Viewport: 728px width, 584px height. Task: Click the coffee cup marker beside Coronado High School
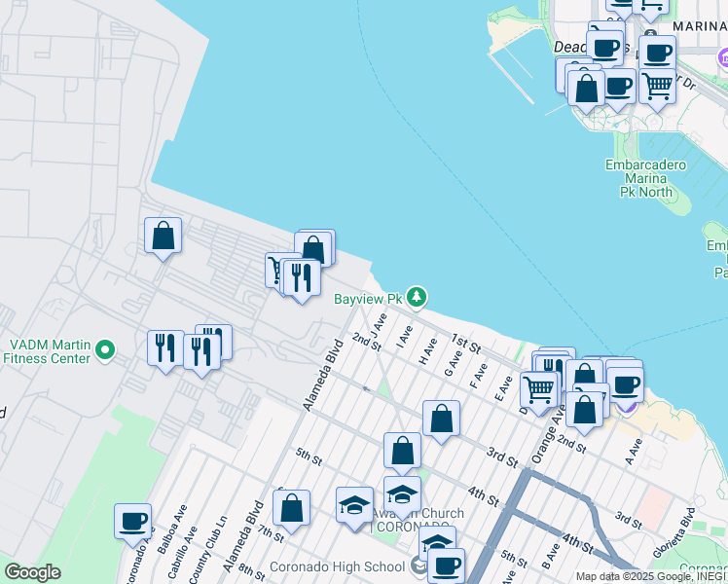[x=446, y=565]
